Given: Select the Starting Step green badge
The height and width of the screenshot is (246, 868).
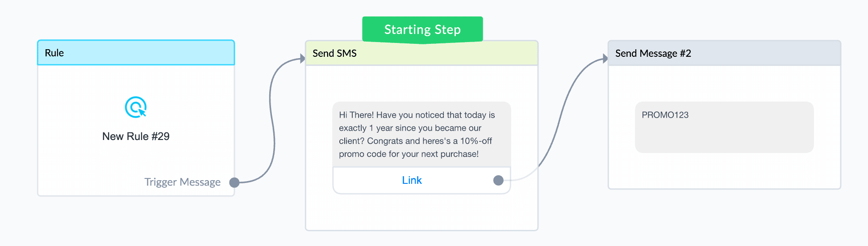Looking at the screenshot, I should (422, 30).
